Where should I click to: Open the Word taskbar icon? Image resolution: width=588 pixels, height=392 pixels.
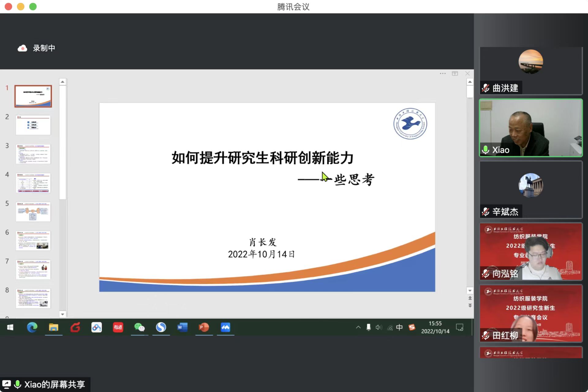click(182, 327)
